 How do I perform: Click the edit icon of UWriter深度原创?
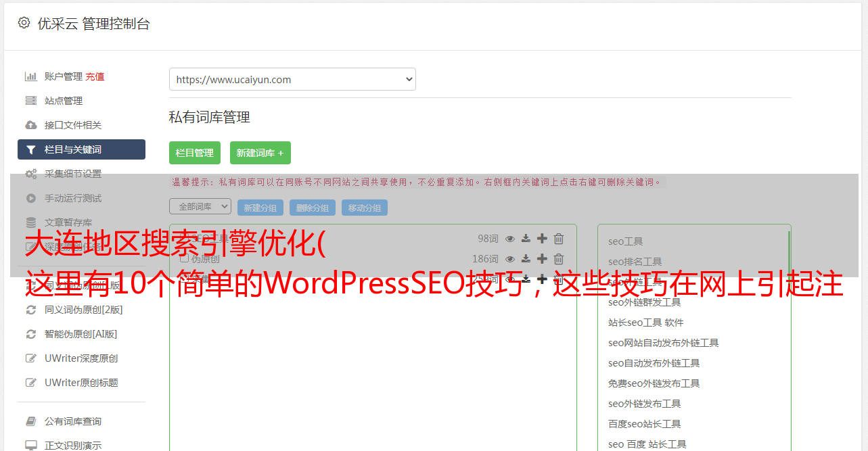[x=31, y=358]
